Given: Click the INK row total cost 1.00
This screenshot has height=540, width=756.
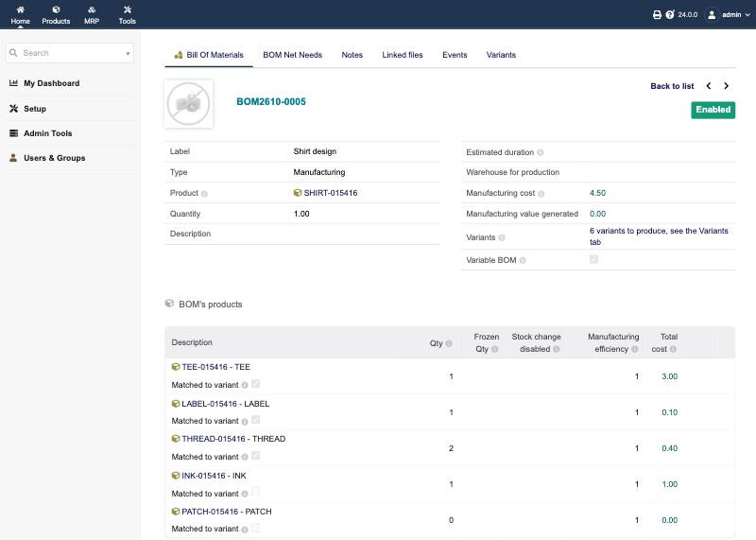Looking at the screenshot, I should (669, 484).
